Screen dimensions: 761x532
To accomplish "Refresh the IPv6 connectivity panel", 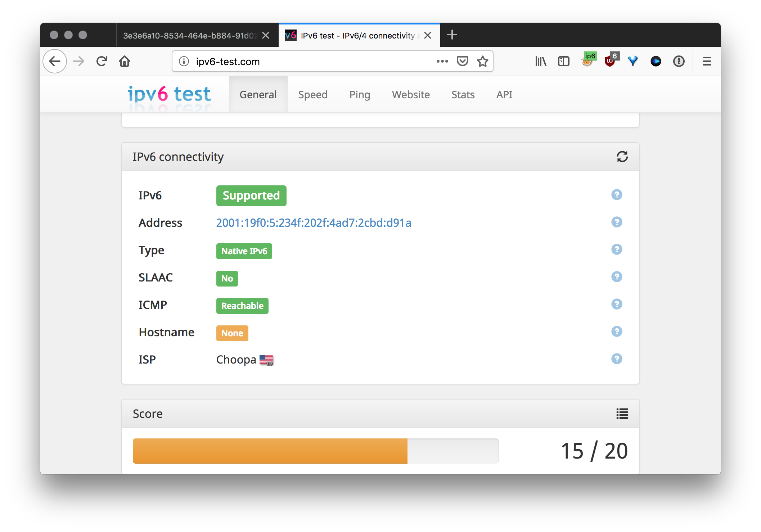I will (x=622, y=157).
